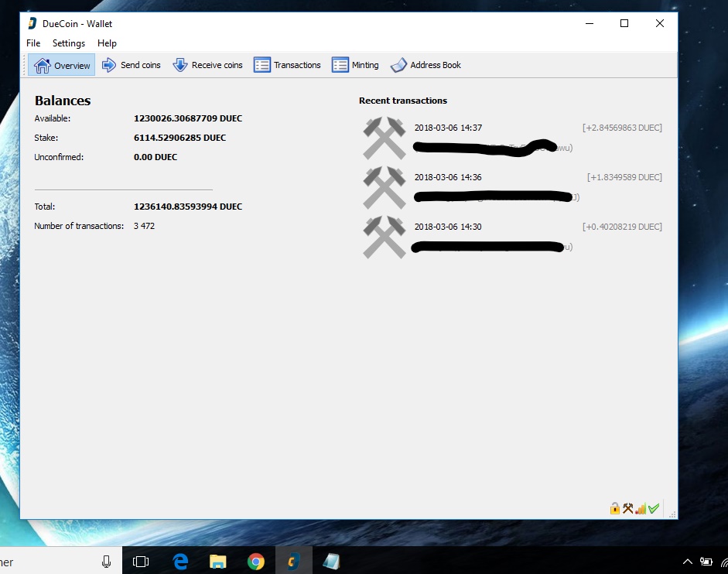Viewport: 728px width, 574px height.
Task: Click the available balance 1230026.30687709 DUEC
Action: pyautogui.click(x=188, y=118)
